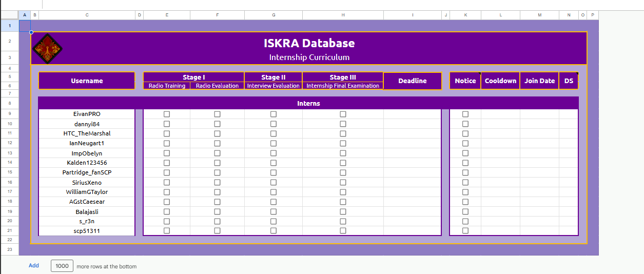Select the danny184 username cell

click(87, 124)
